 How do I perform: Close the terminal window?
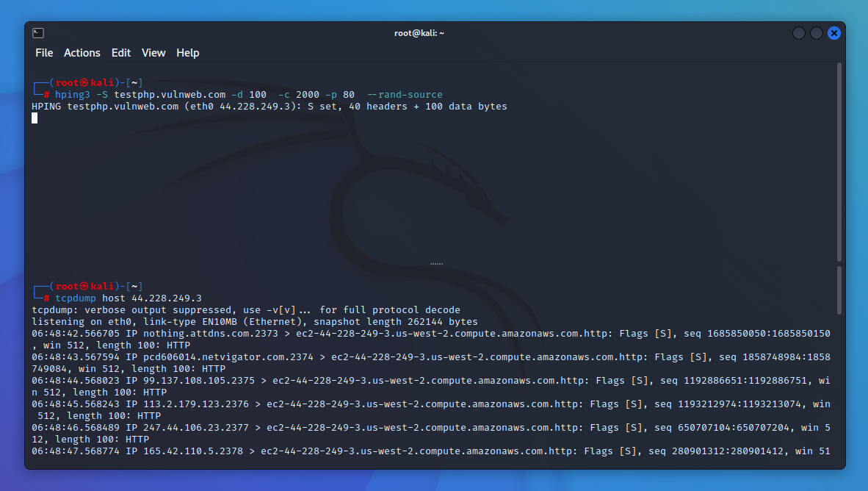tap(834, 33)
